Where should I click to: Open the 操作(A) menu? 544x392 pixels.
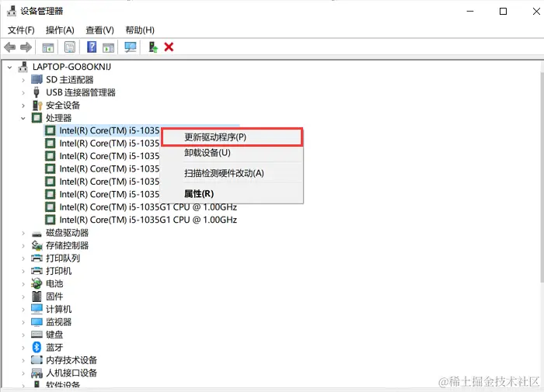point(60,30)
